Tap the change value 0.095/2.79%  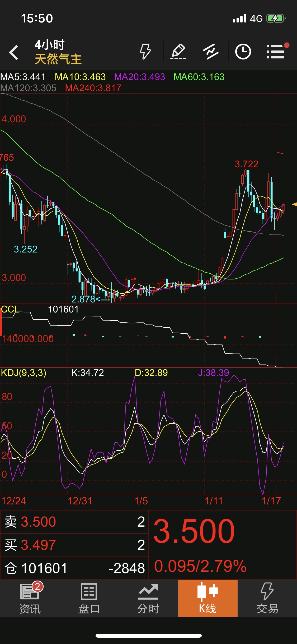click(200, 566)
